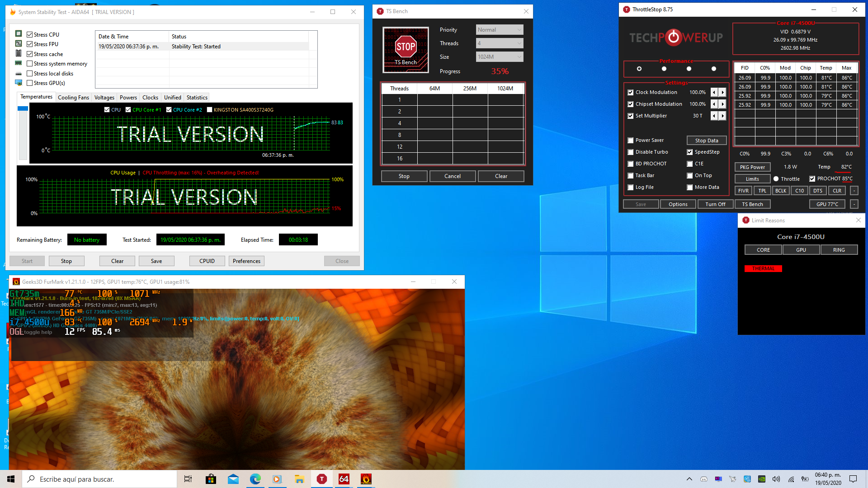Switch to AIDA64 taskbar icon
This screenshot has width=868, height=488.
click(x=344, y=479)
